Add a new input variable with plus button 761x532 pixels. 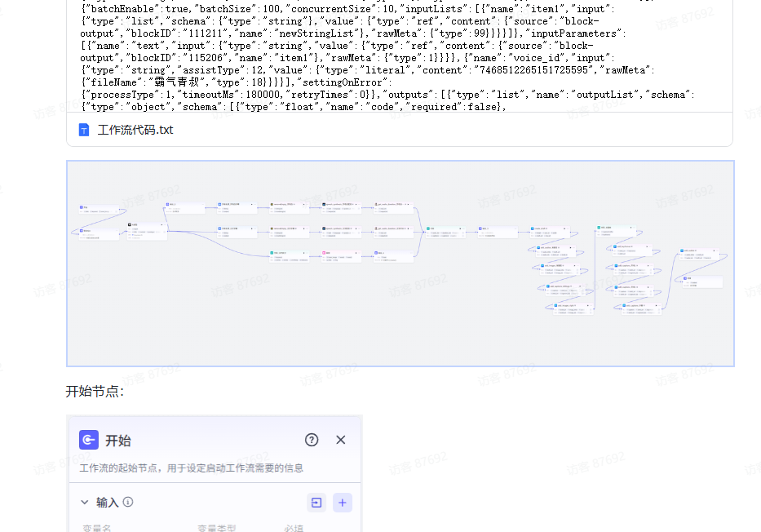pos(342,503)
